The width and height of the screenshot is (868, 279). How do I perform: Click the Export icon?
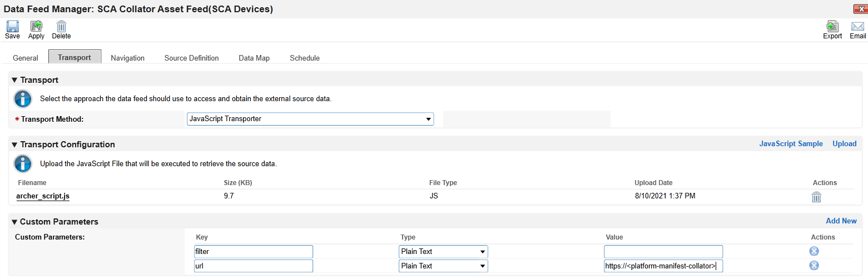832,27
